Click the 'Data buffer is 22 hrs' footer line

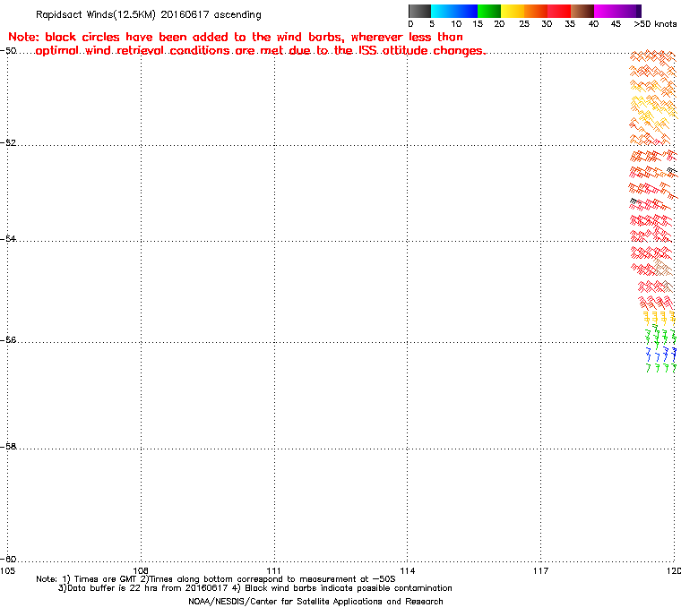[x=255, y=588]
